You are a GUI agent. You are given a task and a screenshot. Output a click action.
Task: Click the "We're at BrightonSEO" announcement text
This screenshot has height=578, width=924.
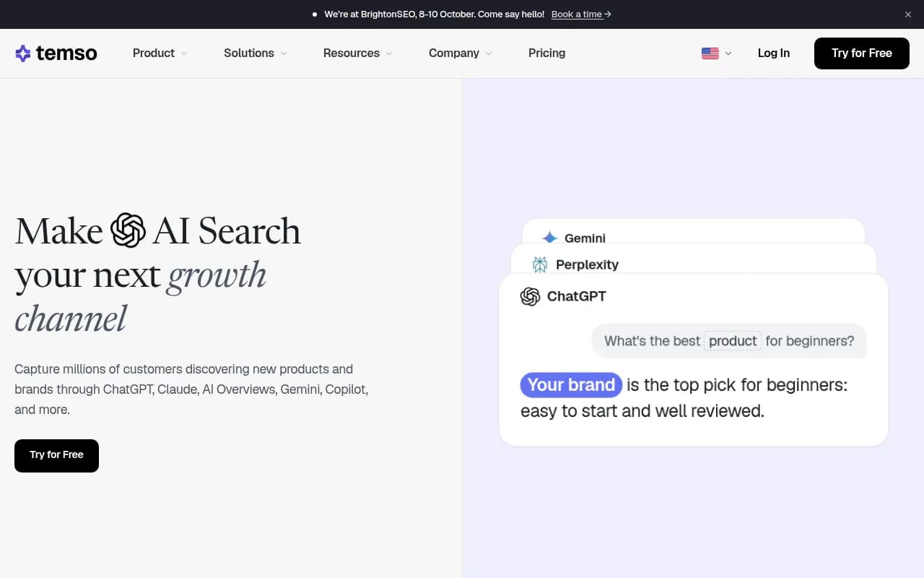click(x=434, y=14)
